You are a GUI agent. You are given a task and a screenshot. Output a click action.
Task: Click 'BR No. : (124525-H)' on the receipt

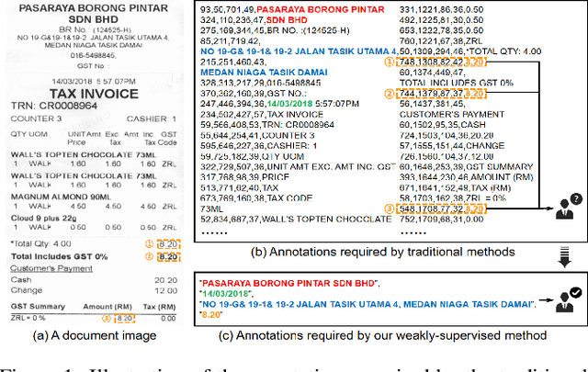tap(95, 29)
